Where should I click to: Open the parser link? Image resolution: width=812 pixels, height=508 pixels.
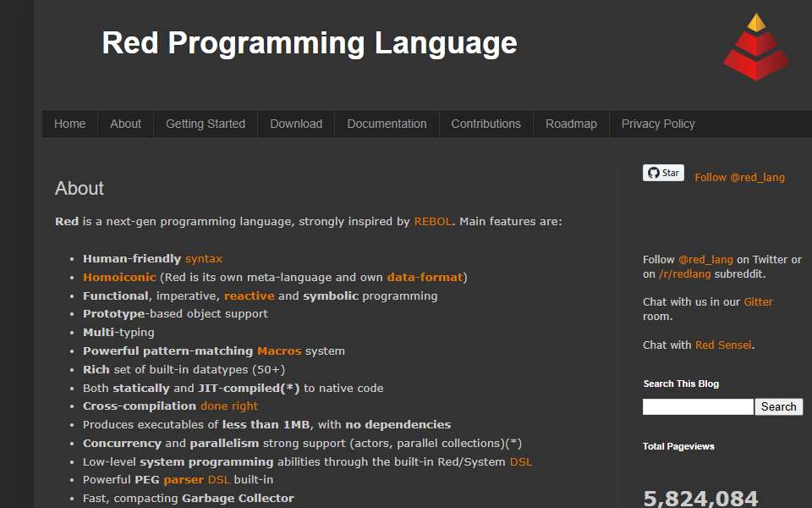point(184,479)
